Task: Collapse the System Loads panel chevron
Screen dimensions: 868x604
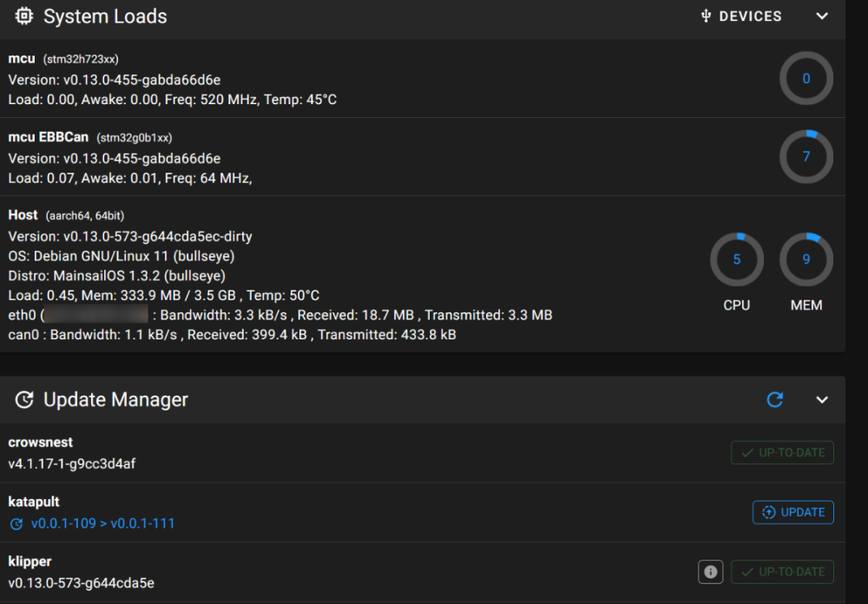Action: pyautogui.click(x=822, y=16)
